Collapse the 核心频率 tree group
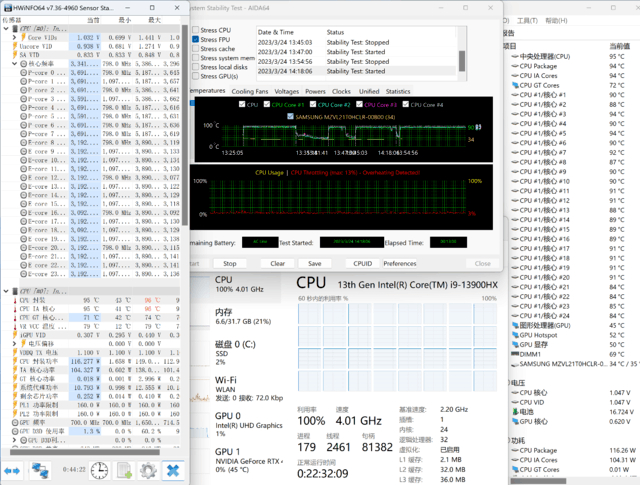 pyautogui.click(x=15, y=63)
